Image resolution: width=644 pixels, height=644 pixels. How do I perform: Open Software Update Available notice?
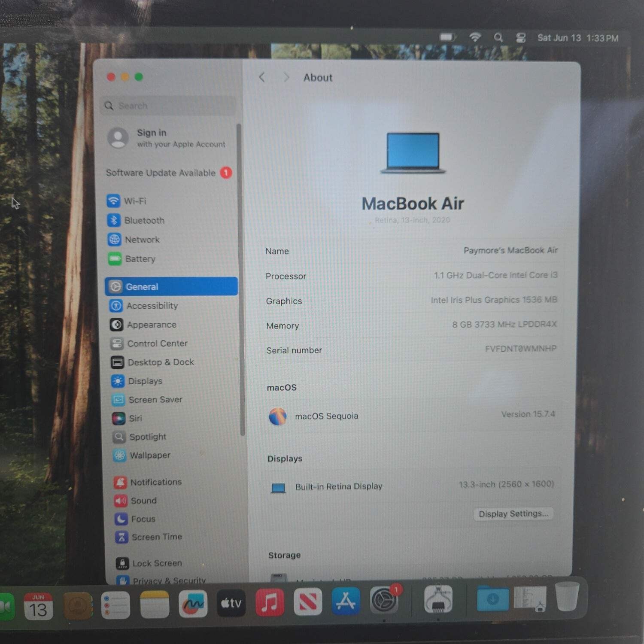tap(169, 173)
